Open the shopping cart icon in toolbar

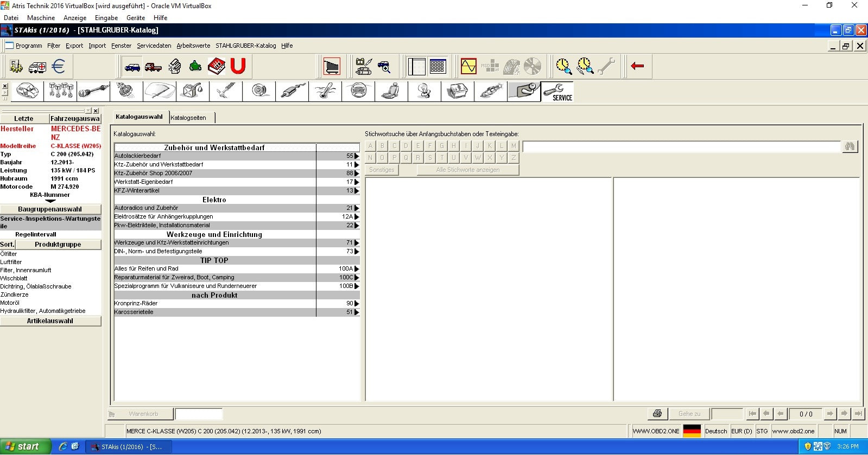[331, 67]
